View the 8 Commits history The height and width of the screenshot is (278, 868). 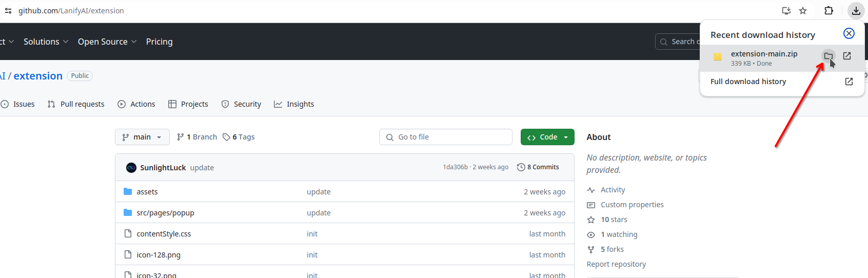(538, 167)
